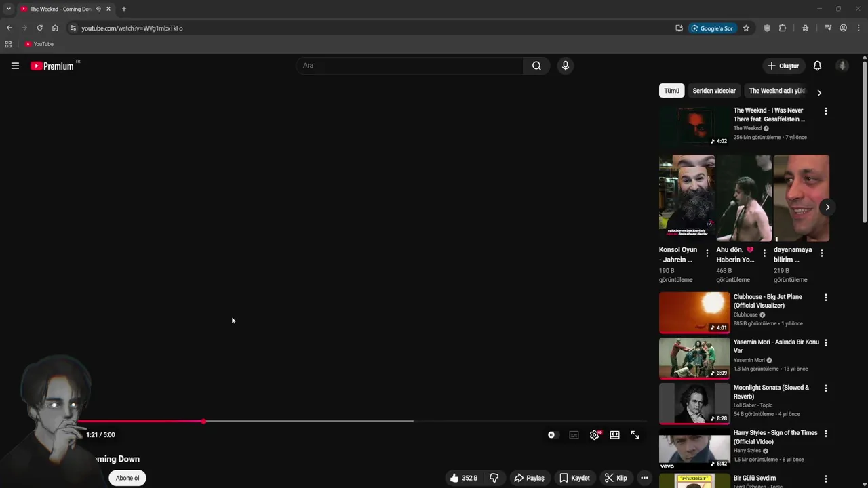The height and width of the screenshot is (488, 868).
Task: Select the Tümü filter chip
Action: coord(671,91)
